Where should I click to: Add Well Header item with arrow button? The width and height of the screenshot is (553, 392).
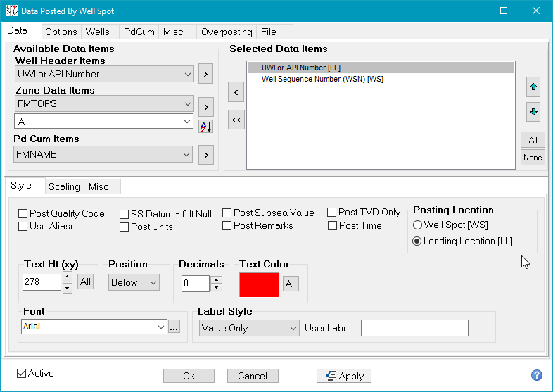pos(205,73)
